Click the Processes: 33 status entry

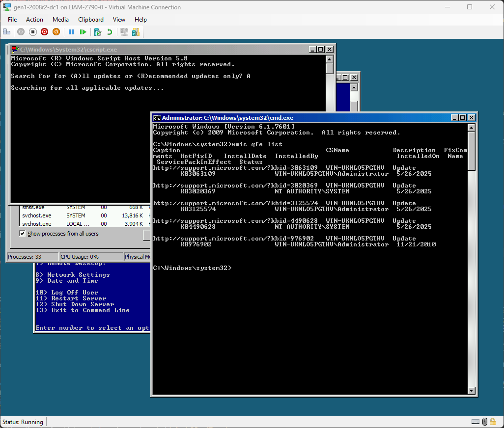(32, 257)
